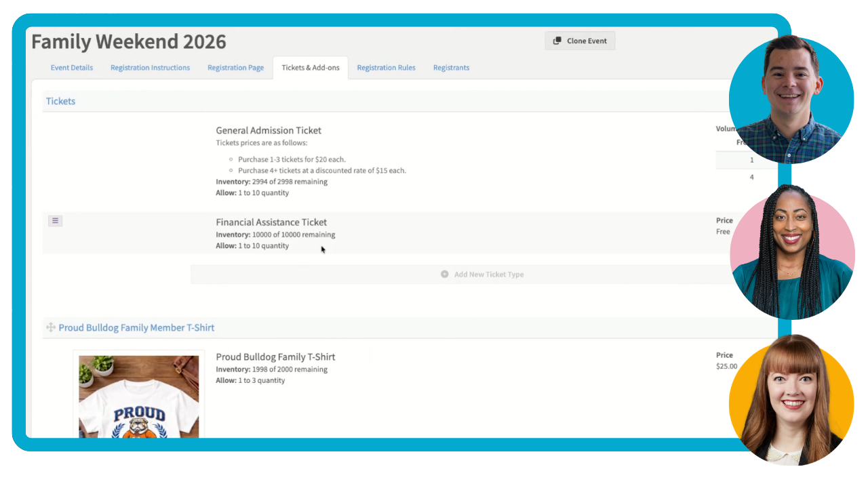Click the Proud Bulldog Family T-Shirt title
The width and height of the screenshot is (868, 488).
pyautogui.click(x=275, y=357)
